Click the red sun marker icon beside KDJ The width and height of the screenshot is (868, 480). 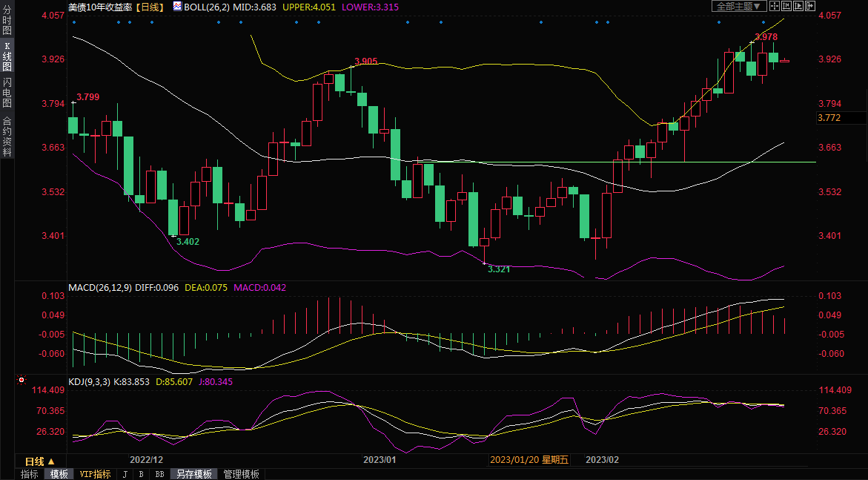21,381
